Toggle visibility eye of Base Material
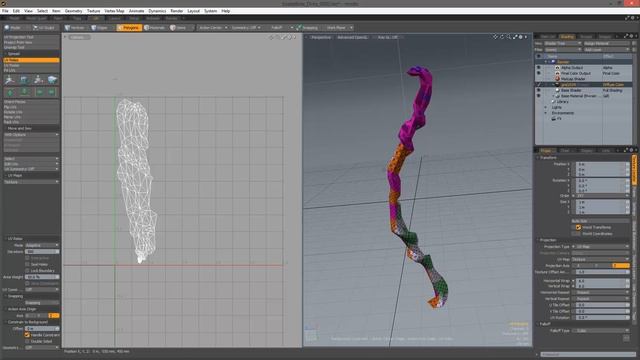This screenshot has width=640, height=360. pyautogui.click(x=538, y=96)
